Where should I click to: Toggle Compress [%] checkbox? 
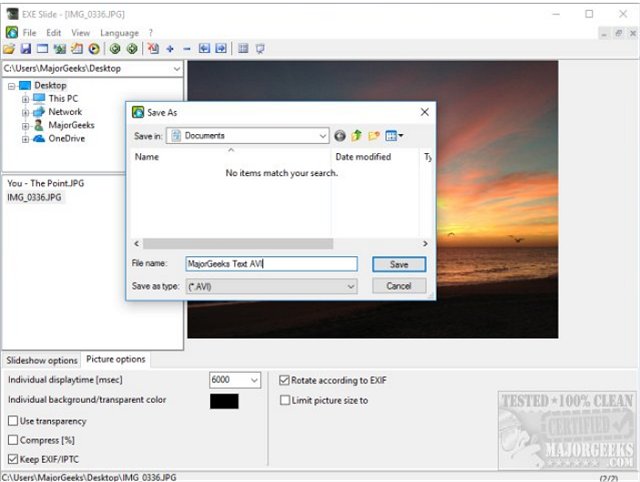[13, 440]
